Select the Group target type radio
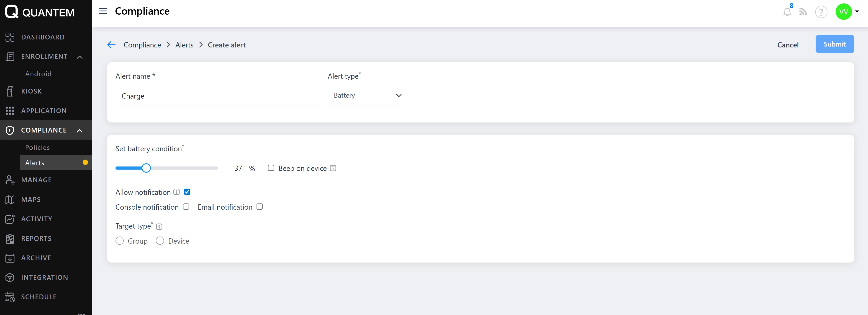This screenshot has width=868, height=315. point(120,241)
